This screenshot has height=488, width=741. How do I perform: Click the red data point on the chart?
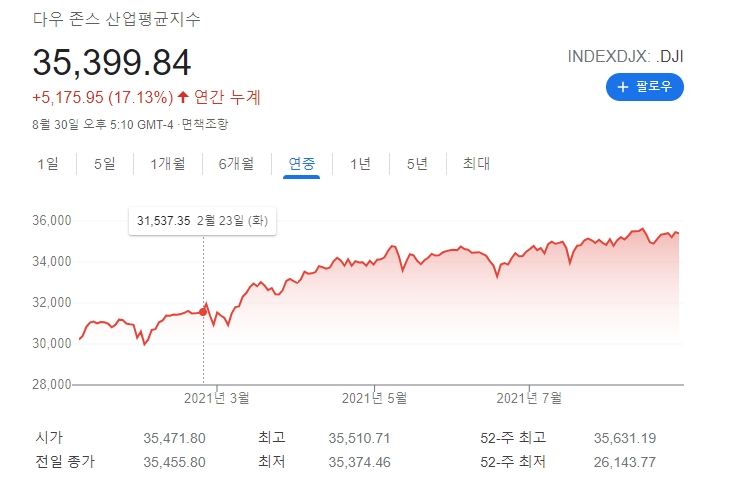tap(203, 312)
